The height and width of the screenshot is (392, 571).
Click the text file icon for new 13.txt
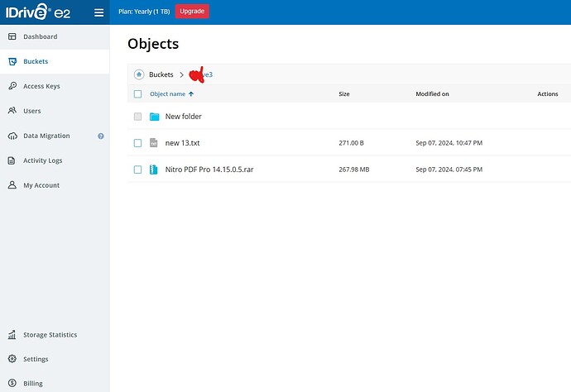(154, 143)
